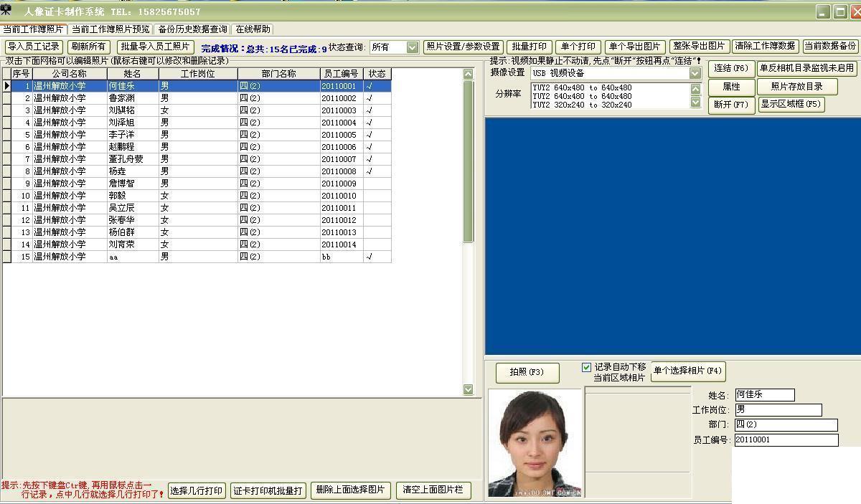Select the row named 张春华
Image resolution: width=861 pixels, height=504 pixels.
click(197, 220)
